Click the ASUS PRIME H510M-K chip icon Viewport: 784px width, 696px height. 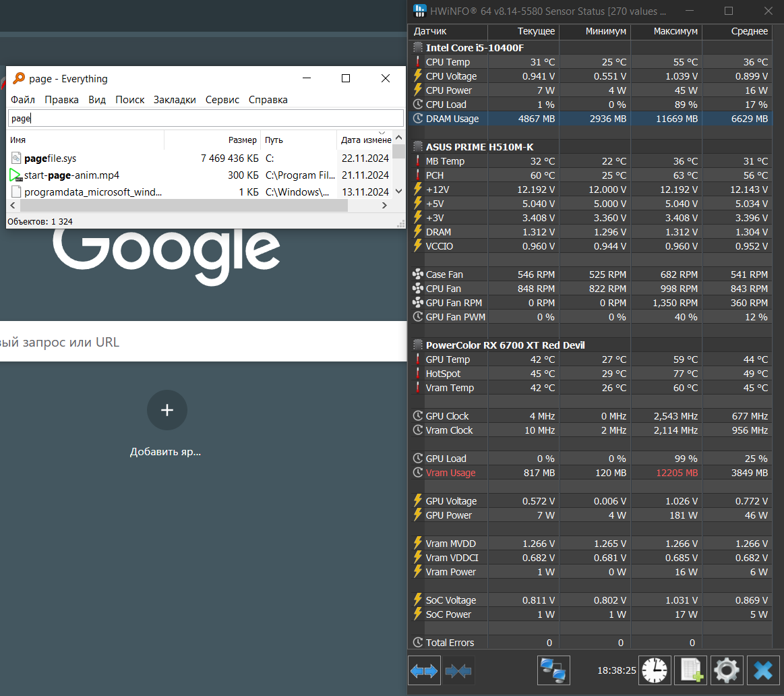click(x=418, y=146)
